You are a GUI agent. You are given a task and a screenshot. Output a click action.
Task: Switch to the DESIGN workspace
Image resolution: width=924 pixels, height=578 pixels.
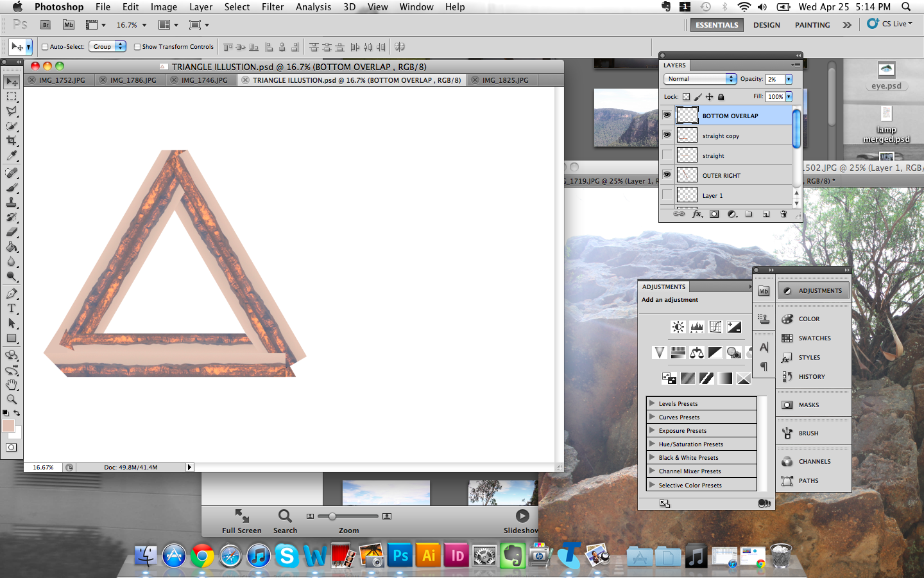click(767, 25)
